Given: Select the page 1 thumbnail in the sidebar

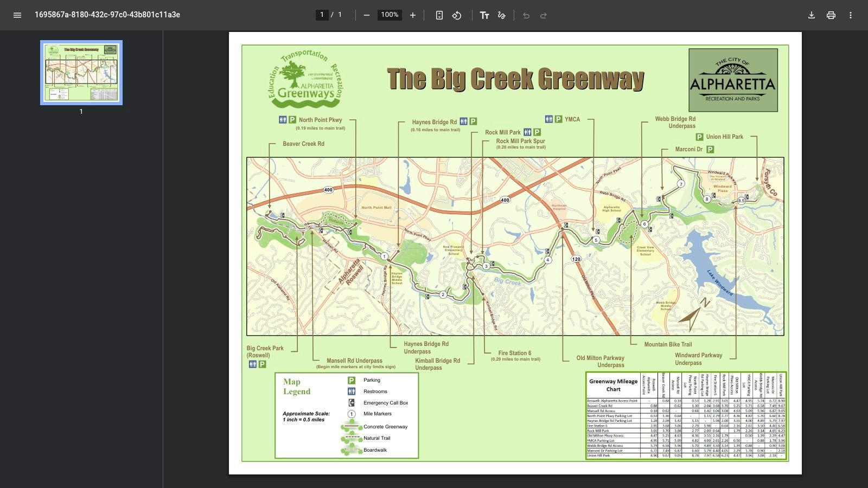Looking at the screenshot, I should [x=81, y=73].
